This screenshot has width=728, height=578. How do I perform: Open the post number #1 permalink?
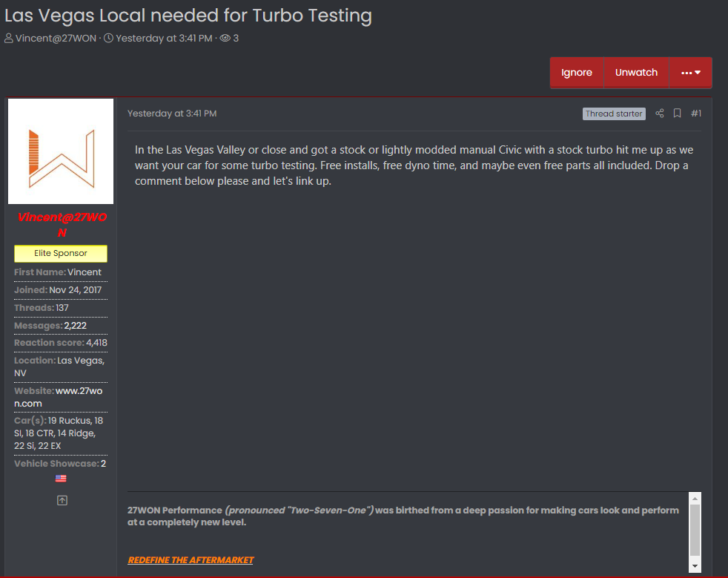tap(696, 114)
